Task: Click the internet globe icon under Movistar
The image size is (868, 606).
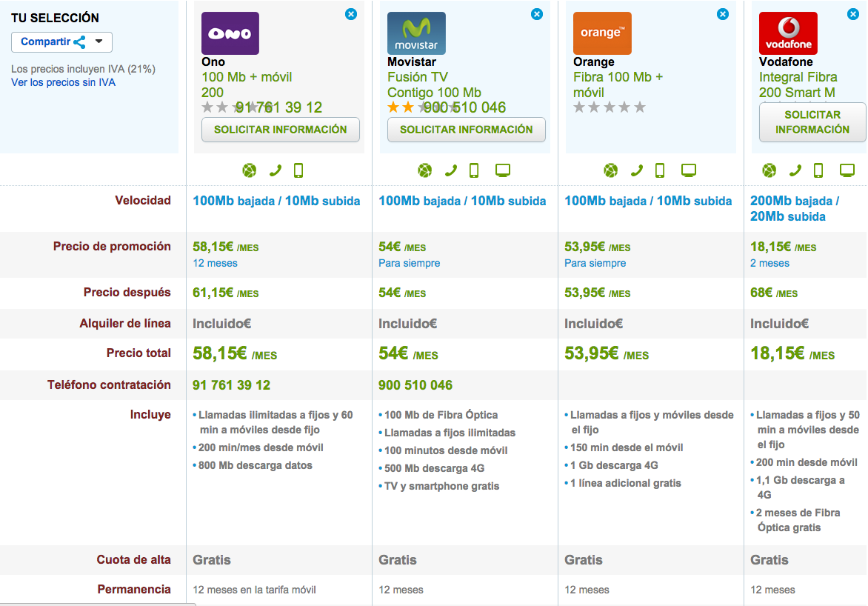Action: [x=425, y=170]
